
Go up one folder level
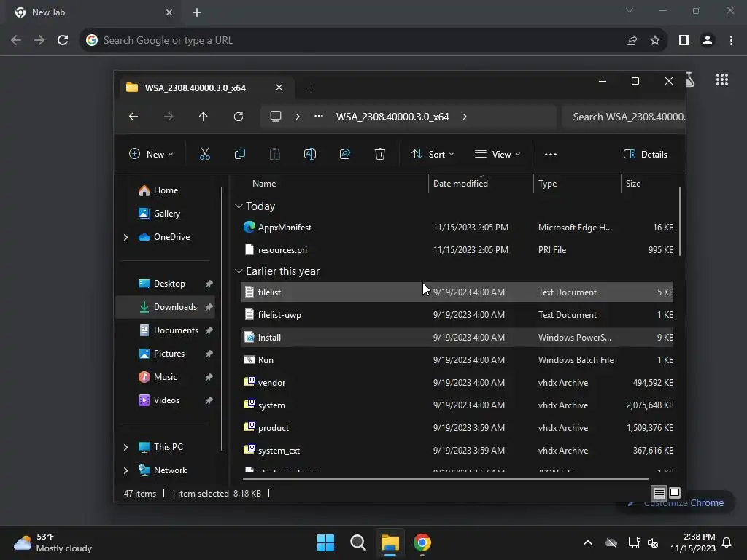[x=204, y=117]
